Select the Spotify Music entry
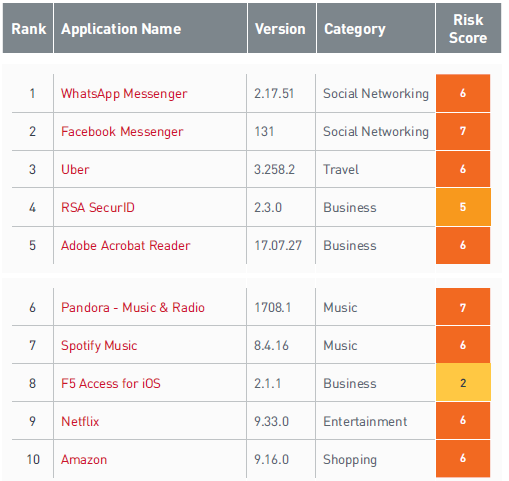The width and height of the screenshot is (509, 481). (x=99, y=346)
